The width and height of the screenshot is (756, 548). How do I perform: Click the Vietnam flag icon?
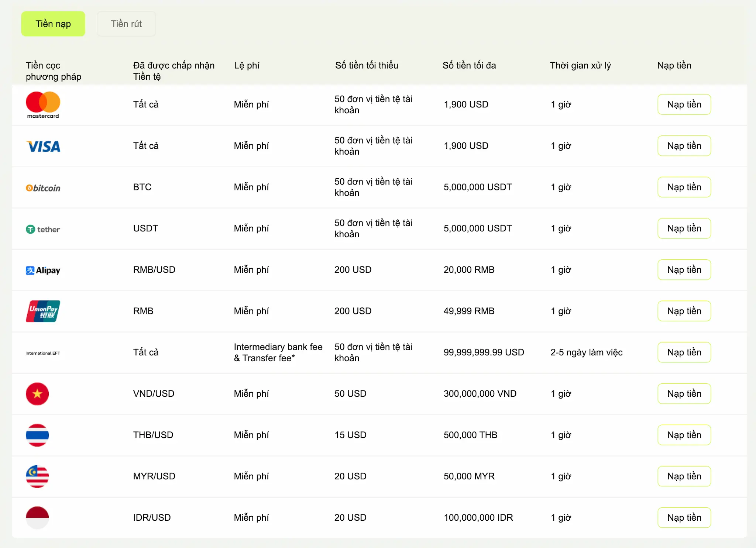tap(37, 394)
